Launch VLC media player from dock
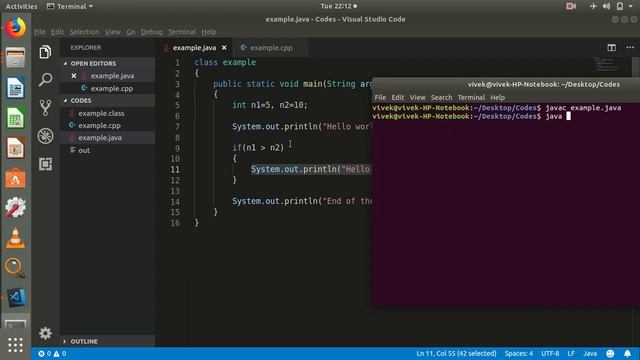 click(15, 238)
